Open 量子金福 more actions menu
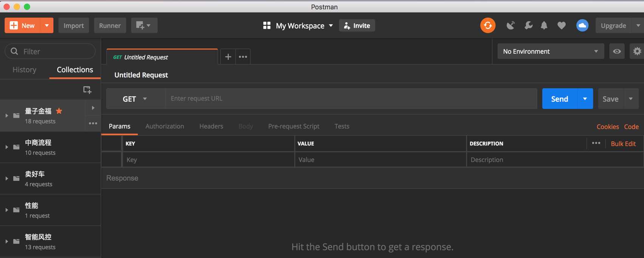This screenshot has height=258, width=644. (93, 123)
